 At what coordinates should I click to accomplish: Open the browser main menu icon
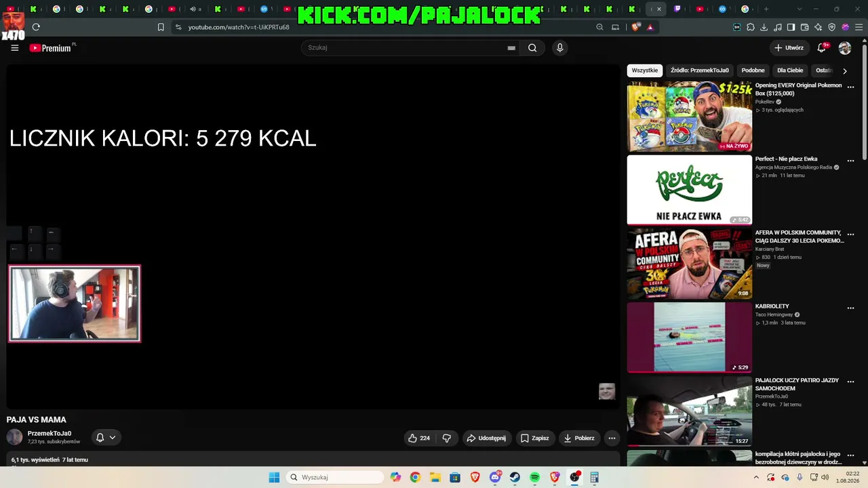tap(859, 27)
